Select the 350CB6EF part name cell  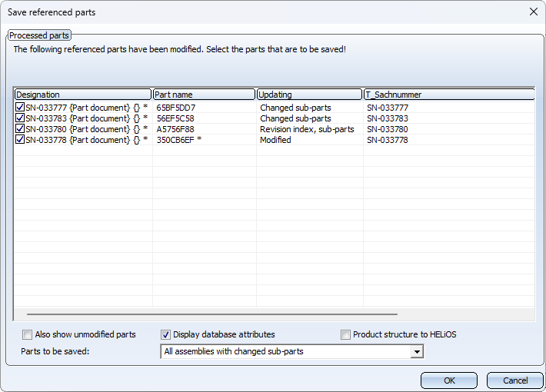point(205,140)
